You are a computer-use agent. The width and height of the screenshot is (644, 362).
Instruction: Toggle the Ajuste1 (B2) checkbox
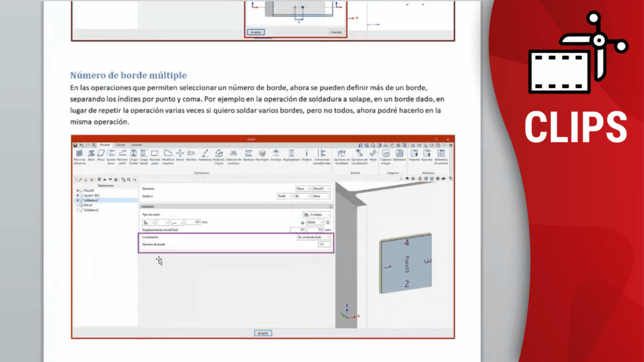pos(78,195)
